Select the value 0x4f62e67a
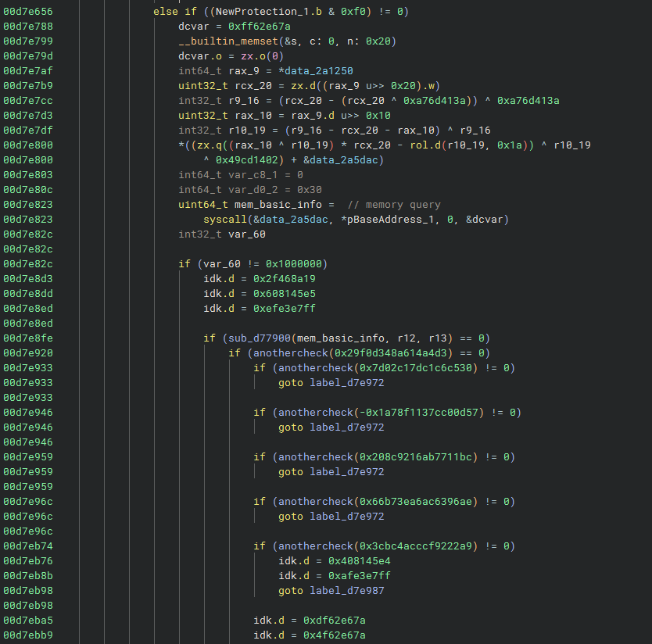 [x=335, y=635]
